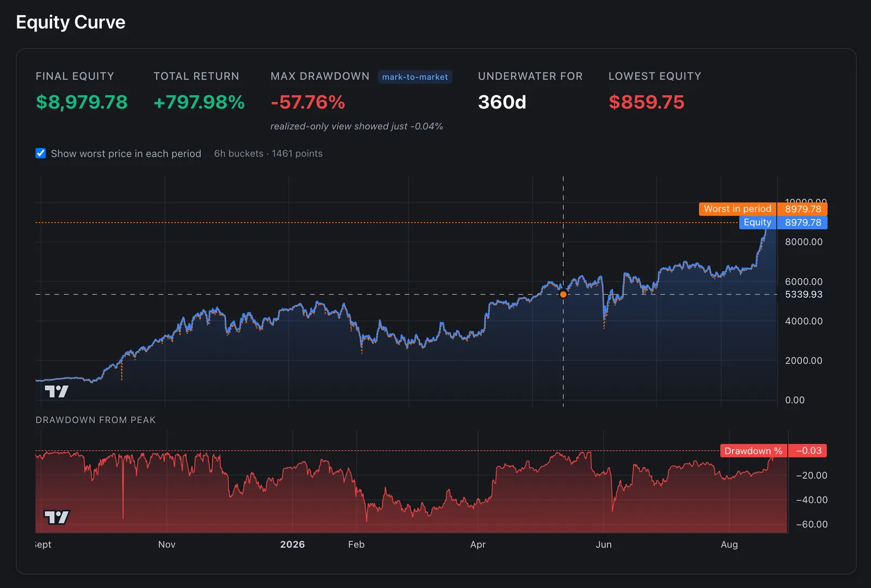Click the UNDERWATER FOR stat label
Viewport: 871px width, 588px height.
530,76
